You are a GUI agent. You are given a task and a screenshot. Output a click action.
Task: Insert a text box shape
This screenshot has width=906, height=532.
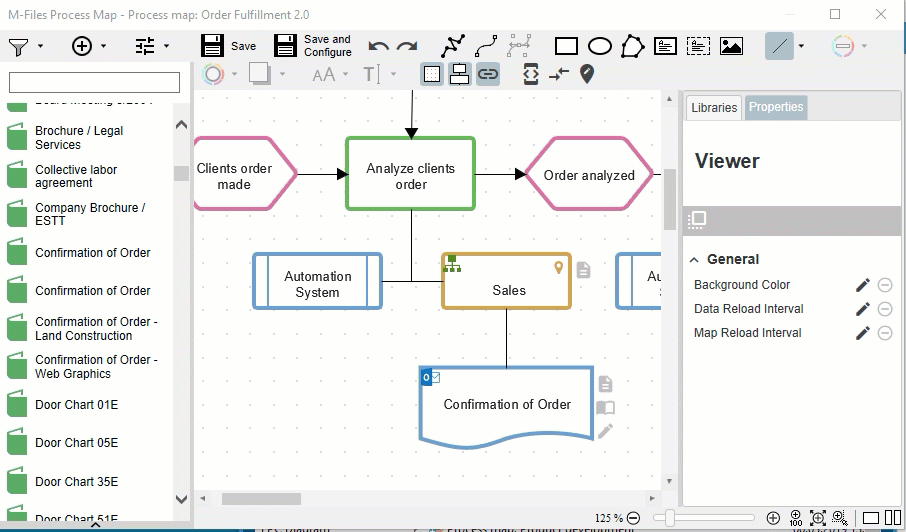665,46
